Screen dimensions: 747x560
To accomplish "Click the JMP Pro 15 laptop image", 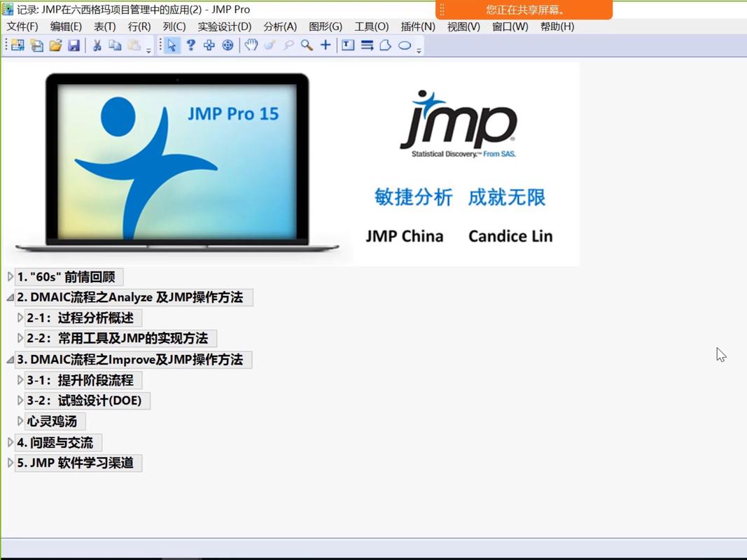I will point(176,162).
